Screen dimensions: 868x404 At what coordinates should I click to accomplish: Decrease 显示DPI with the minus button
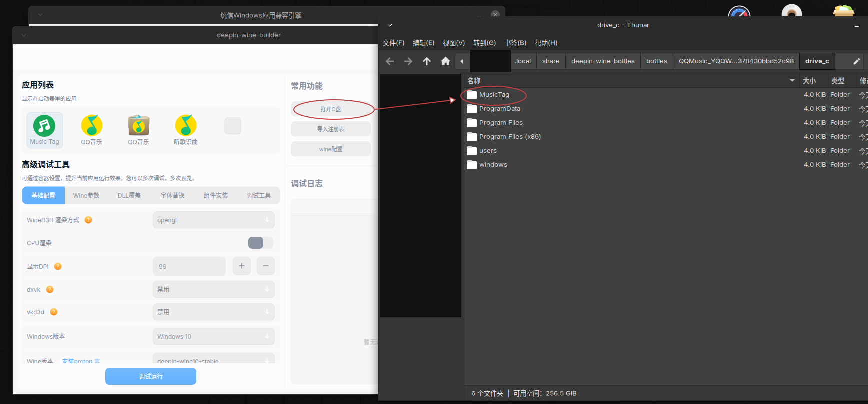(x=266, y=266)
